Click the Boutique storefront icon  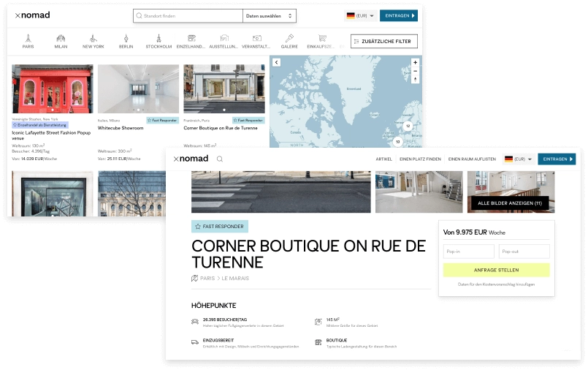318,342
